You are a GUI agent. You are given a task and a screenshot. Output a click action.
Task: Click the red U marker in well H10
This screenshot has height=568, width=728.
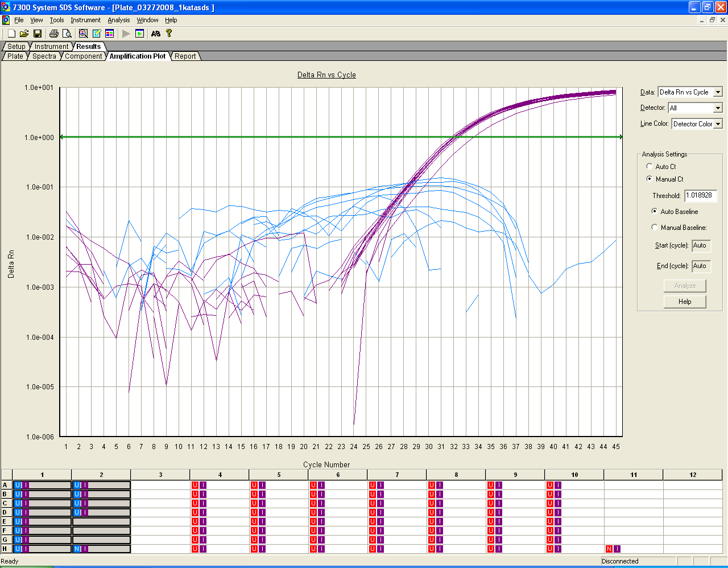pyautogui.click(x=550, y=549)
